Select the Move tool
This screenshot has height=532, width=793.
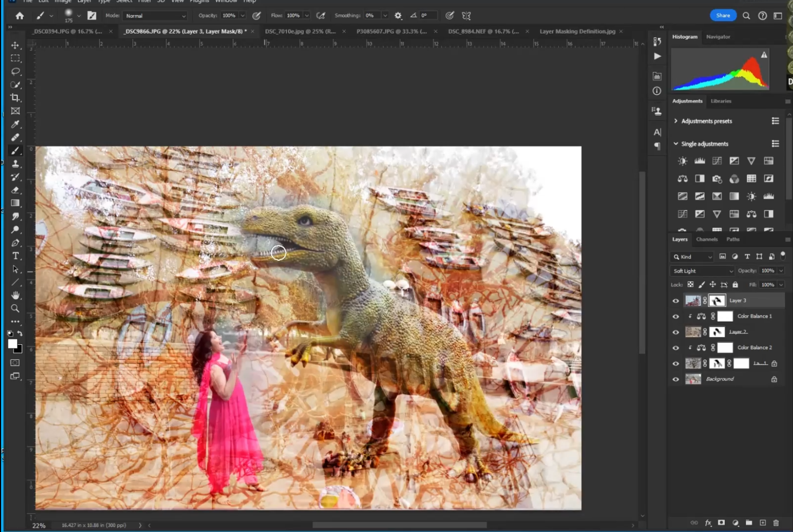(x=15, y=45)
